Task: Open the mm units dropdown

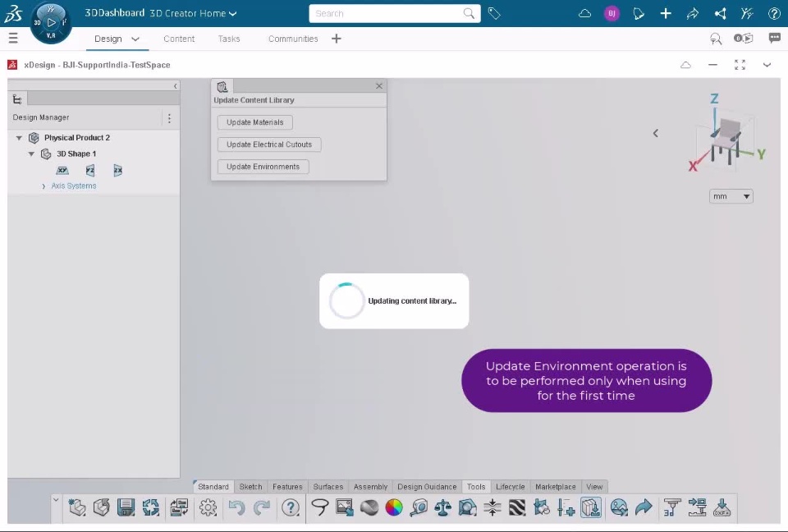Action: [731, 196]
